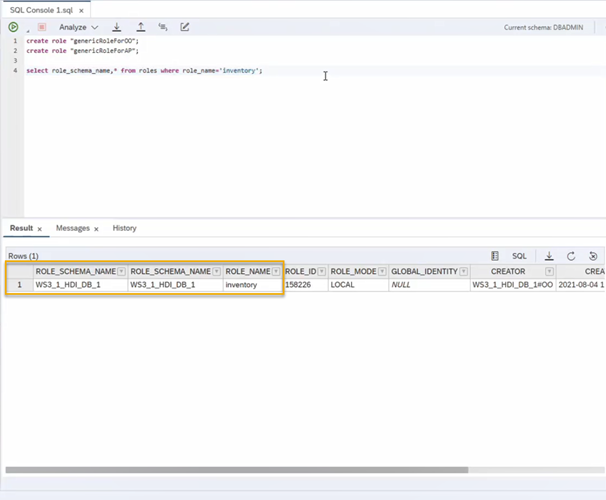Select the '2021-08-04' date cell
606x500 pixels.
pyautogui.click(x=581, y=285)
